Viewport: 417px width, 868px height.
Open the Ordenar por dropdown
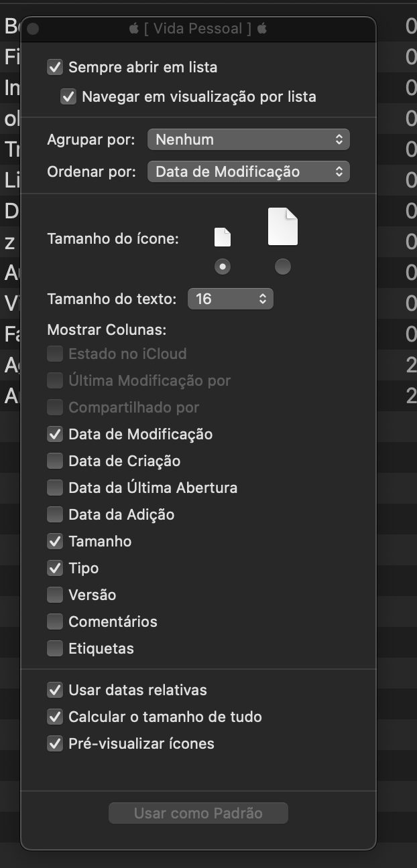[x=248, y=171]
